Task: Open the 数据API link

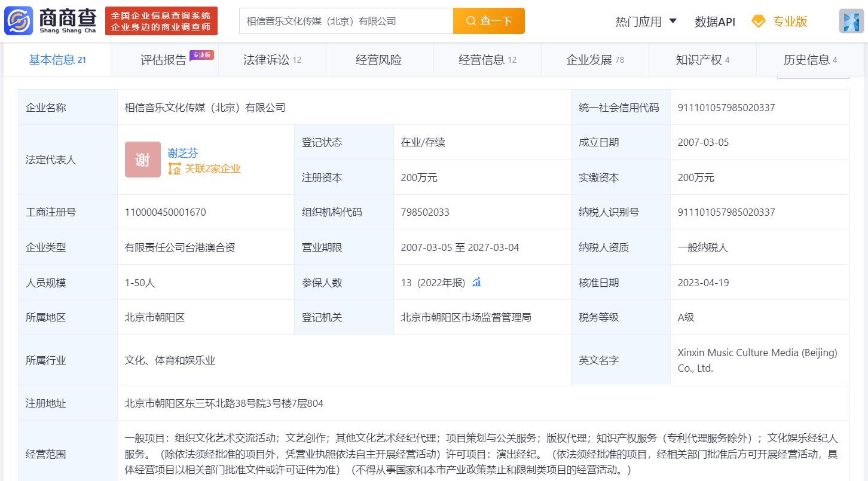Action: click(x=715, y=22)
